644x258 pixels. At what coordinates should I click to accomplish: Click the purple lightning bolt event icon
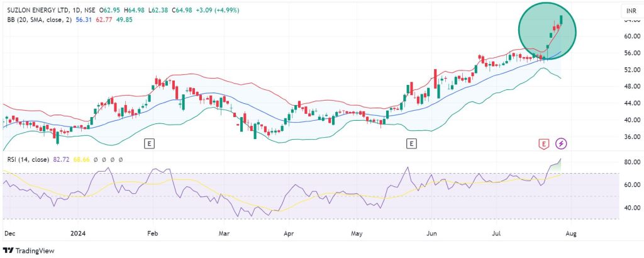[x=562, y=143]
